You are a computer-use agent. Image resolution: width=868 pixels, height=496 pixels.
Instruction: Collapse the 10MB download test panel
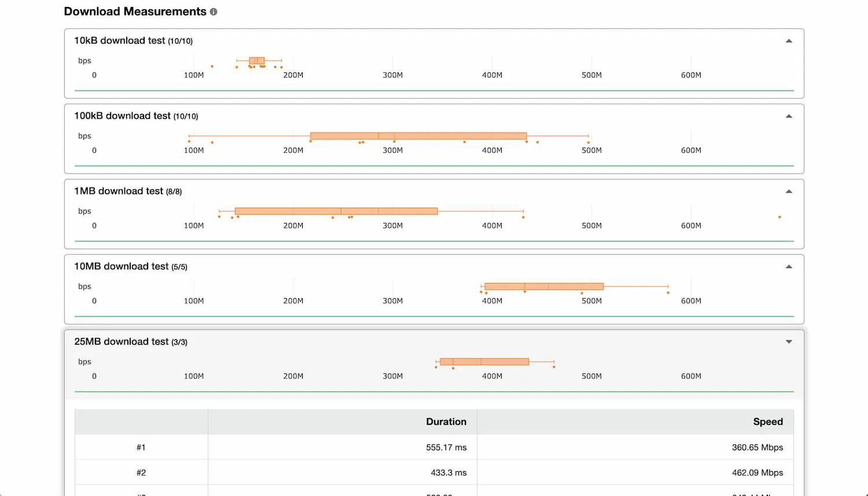tap(789, 266)
